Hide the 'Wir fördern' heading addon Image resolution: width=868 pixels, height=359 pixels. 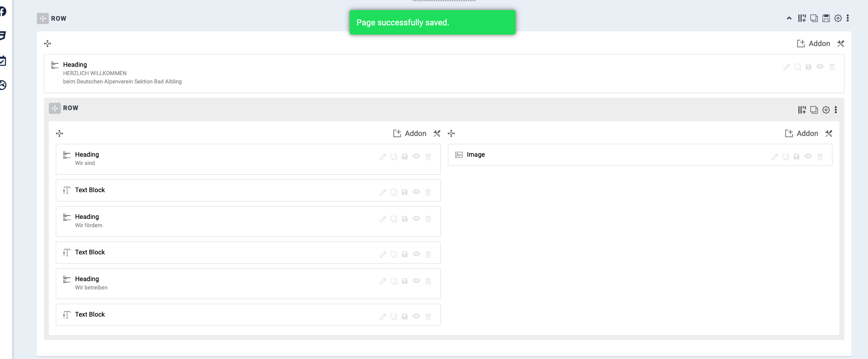pyautogui.click(x=416, y=219)
